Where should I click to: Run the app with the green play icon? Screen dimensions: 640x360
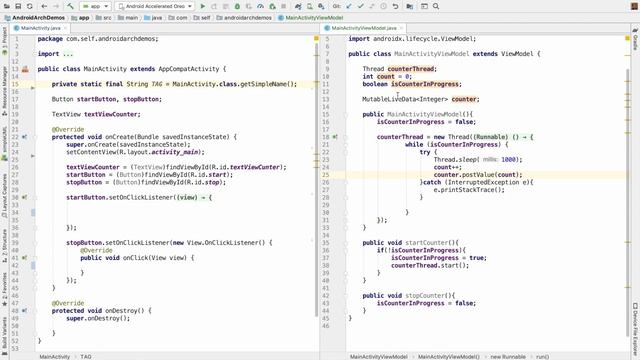click(x=202, y=6)
